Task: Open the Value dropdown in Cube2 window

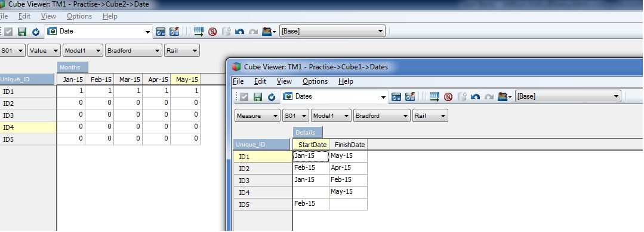Action: click(44, 51)
